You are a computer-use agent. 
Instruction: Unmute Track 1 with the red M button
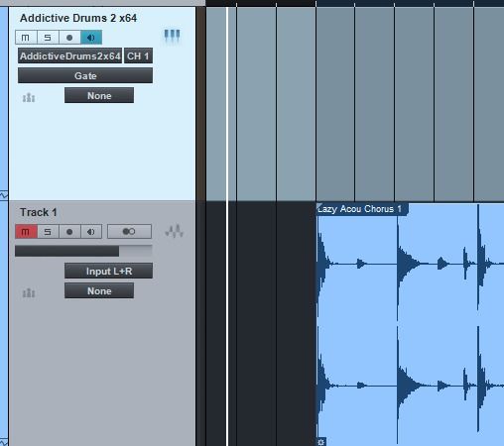tap(26, 232)
